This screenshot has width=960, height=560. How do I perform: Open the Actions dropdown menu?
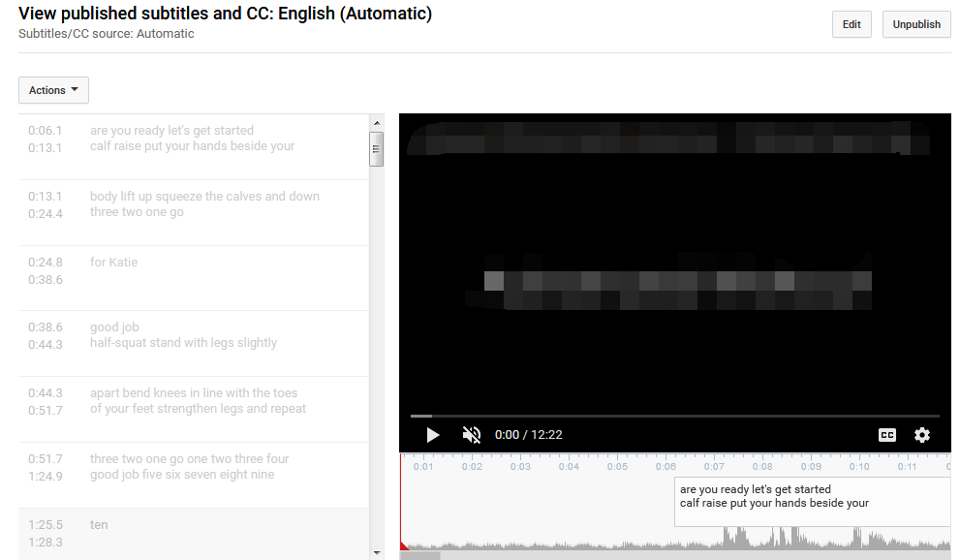(53, 90)
